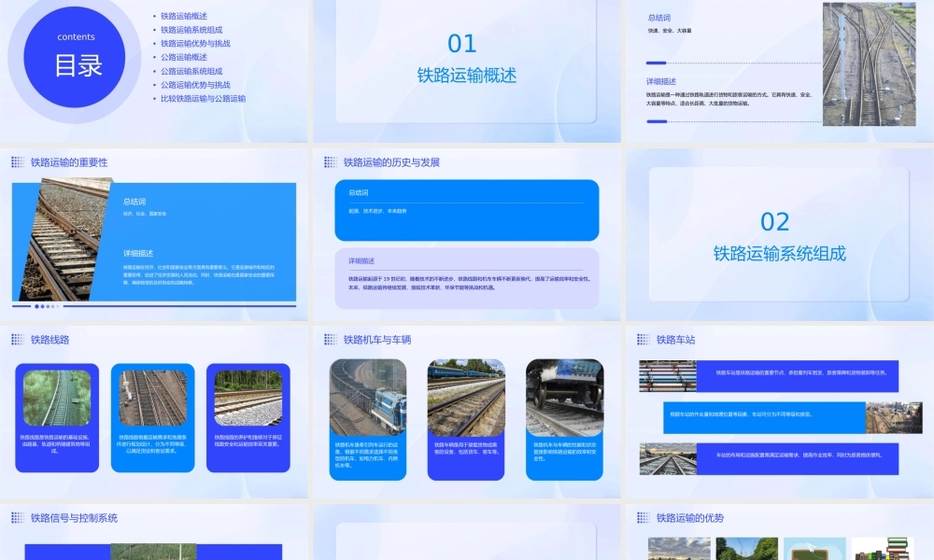Select the 铁路运输的历史与发展 slide
The image size is (934, 560).
(467, 234)
